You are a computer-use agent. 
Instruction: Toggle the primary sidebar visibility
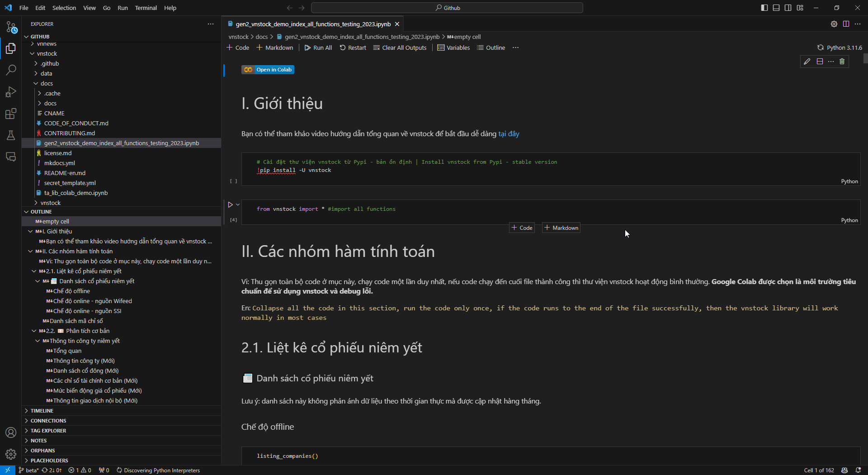coord(764,8)
